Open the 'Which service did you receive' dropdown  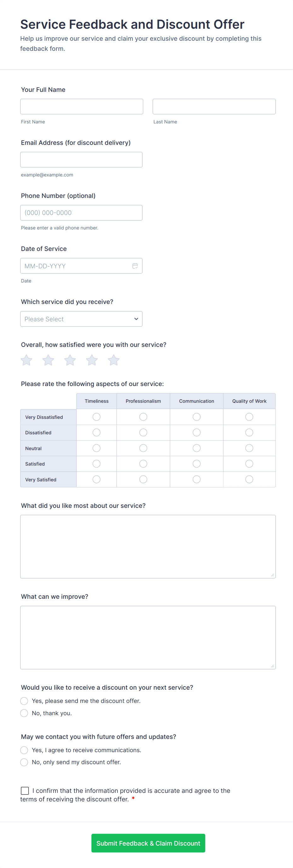point(81,319)
